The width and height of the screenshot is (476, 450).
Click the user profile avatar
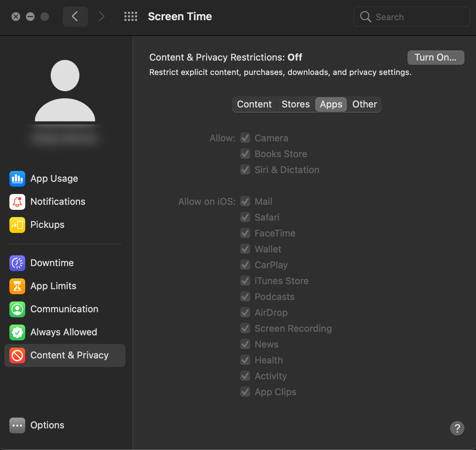[x=65, y=91]
